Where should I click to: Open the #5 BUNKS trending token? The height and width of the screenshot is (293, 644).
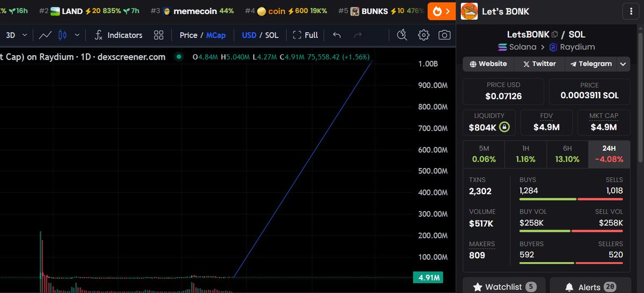click(381, 11)
